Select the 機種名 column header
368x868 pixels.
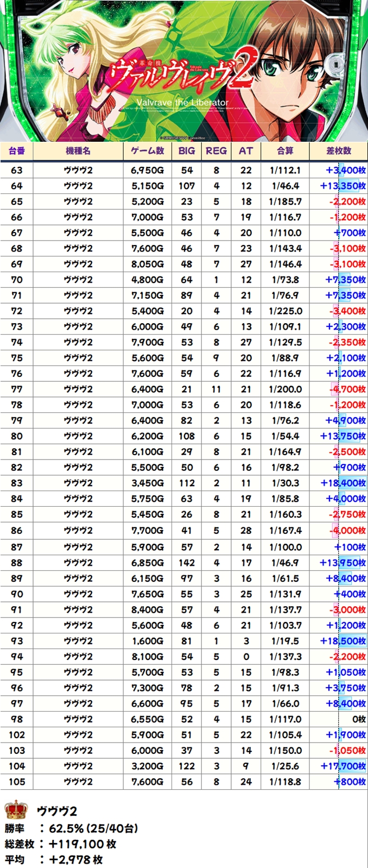point(78,151)
